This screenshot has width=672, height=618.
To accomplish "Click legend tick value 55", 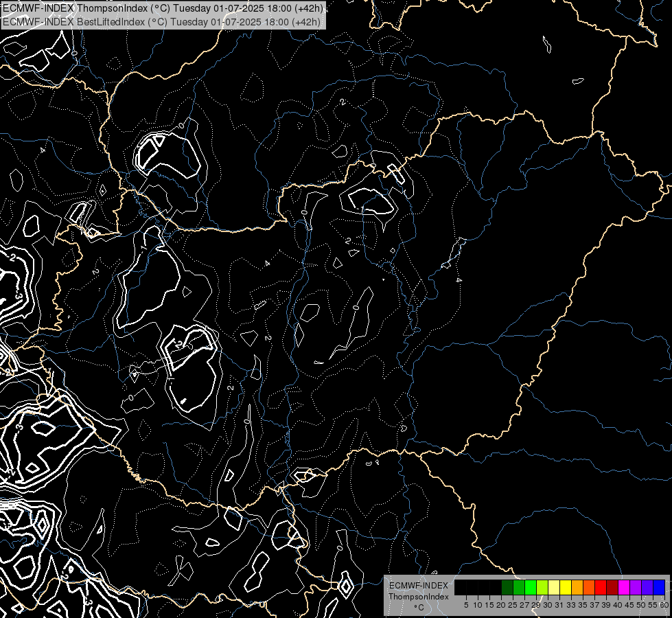I will coord(653,605).
